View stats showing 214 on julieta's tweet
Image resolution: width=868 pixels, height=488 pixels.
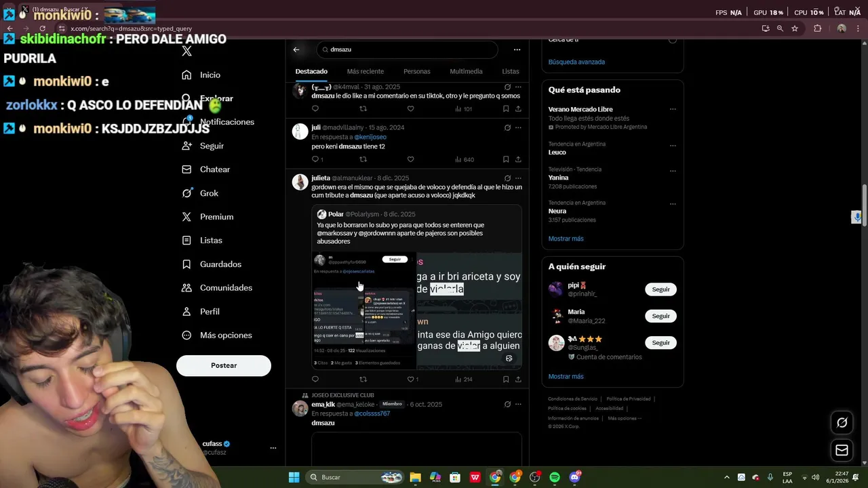click(x=464, y=380)
